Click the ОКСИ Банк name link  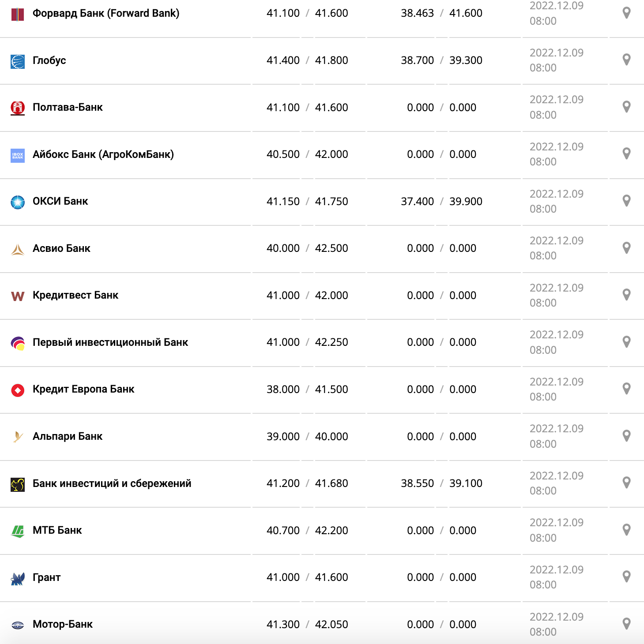click(x=60, y=201)
